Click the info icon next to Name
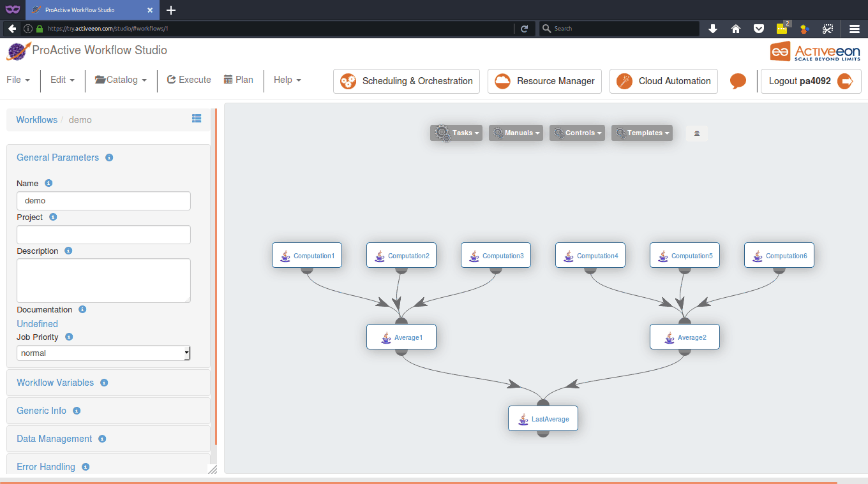Screen dimensions: 868x484 click(49, 183)
